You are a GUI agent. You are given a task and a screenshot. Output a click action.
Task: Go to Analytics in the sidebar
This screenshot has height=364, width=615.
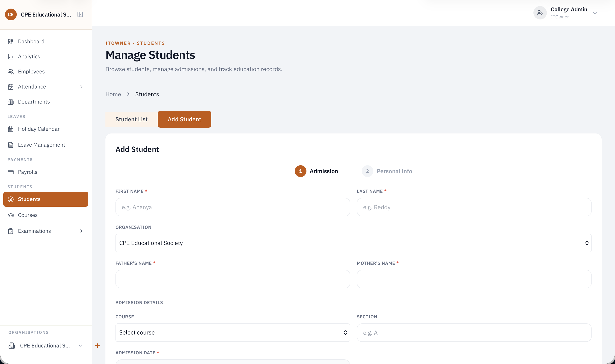click(x=46, y=57)
